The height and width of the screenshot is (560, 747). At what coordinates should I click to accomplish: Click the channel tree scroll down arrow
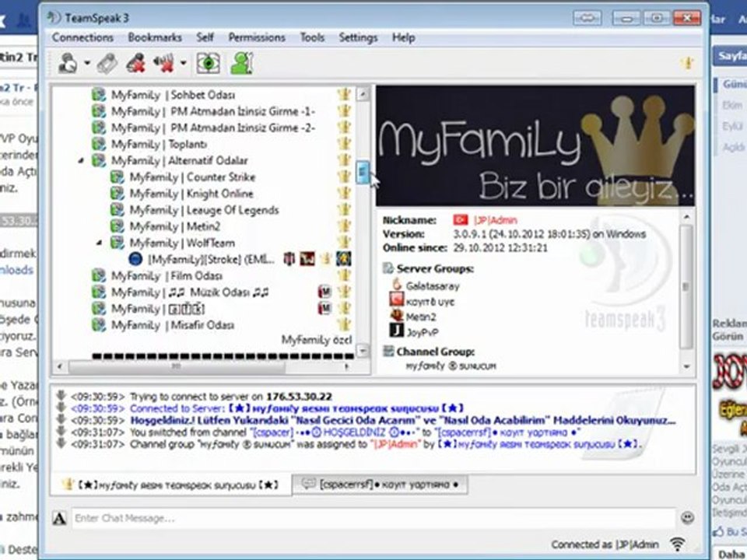[363, 351]
